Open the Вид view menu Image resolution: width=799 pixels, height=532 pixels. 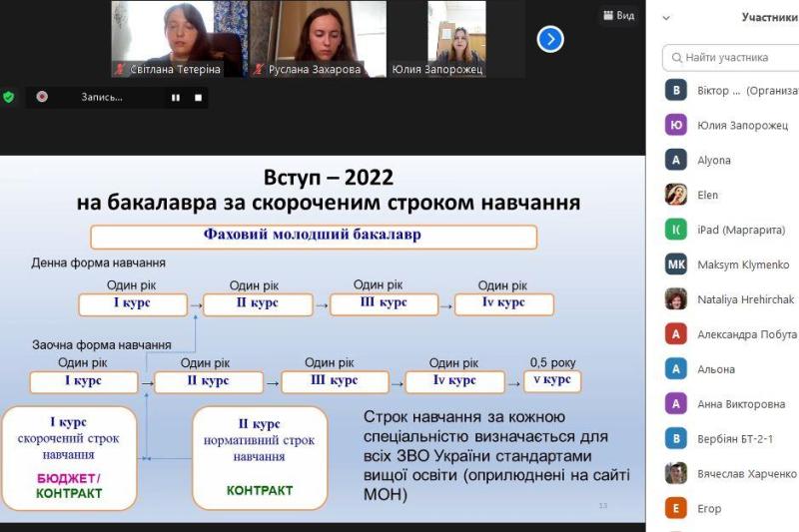(x=618, y=15)
